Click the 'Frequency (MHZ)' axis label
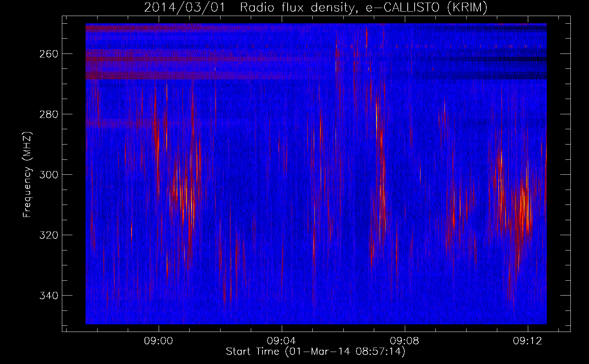589x364 pixels. (27, 175)
